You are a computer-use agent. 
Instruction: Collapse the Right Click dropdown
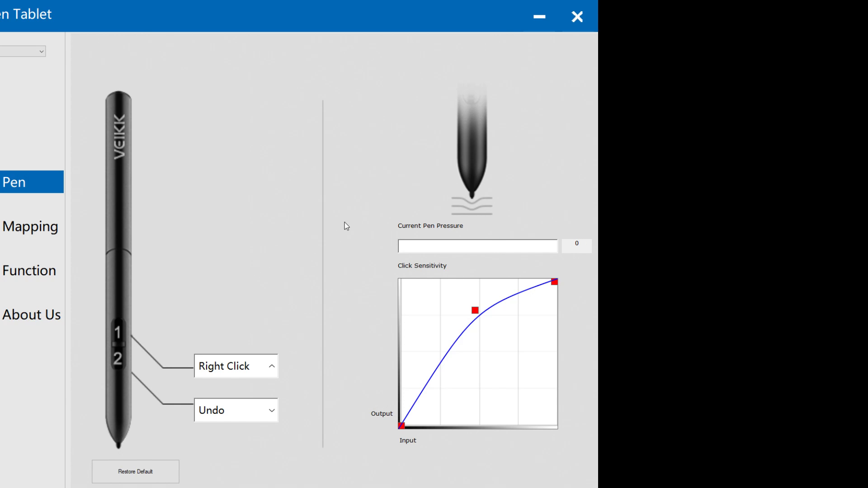(x=271, y=366)
